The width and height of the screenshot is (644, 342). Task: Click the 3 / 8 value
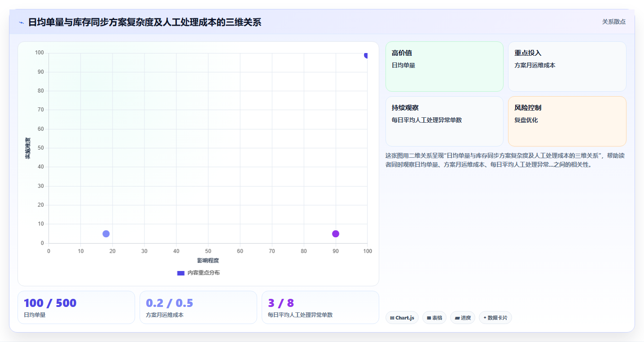pos(281,303)
